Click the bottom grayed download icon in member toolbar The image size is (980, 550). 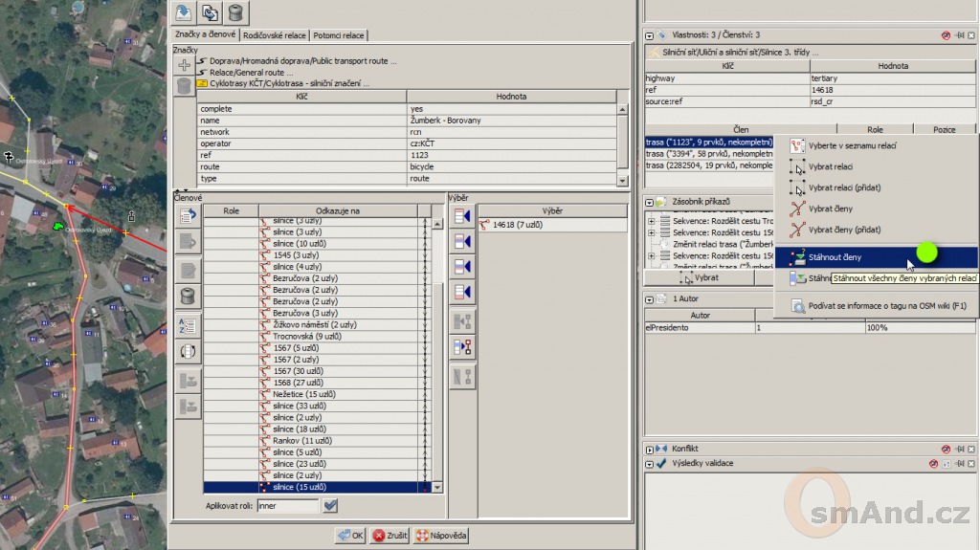click(x=188, y=407)
